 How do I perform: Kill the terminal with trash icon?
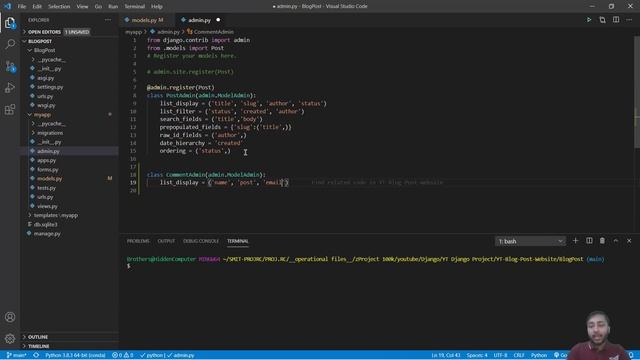pyautogui.click(x=602, y=241)
